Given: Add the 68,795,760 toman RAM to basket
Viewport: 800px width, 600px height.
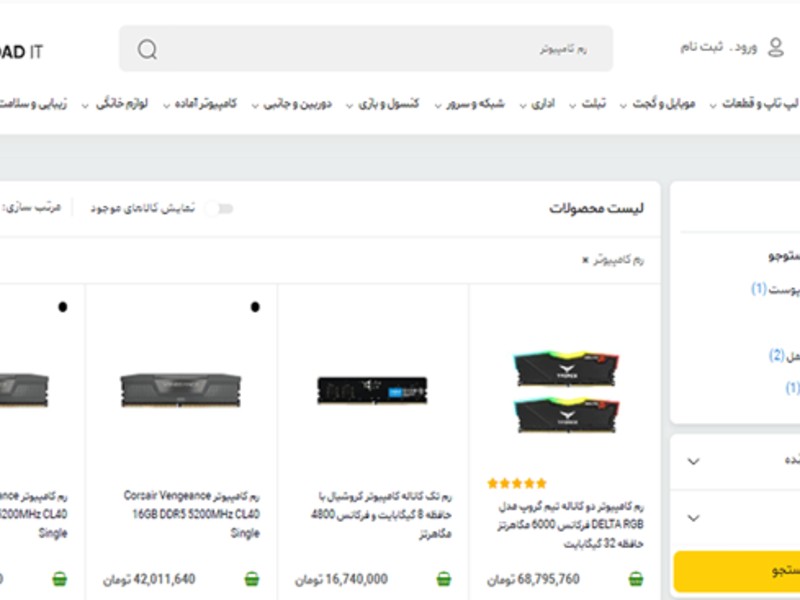Looking at the screenshot, I should pyautogui.click(x=635, y=579).
